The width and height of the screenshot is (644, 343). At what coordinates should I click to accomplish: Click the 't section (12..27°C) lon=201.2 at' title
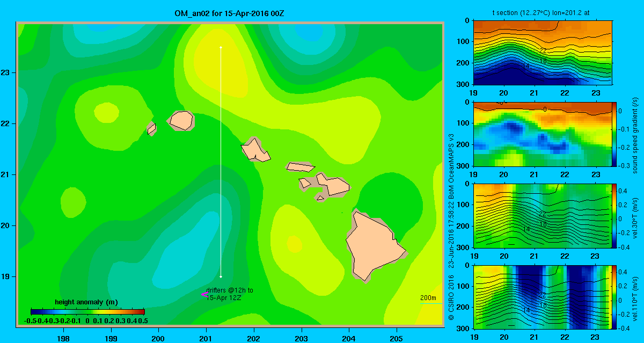pyautogui.click(x=541, y=12)
